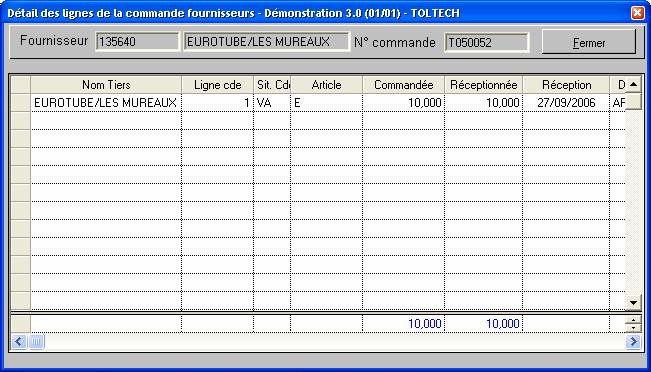Click the totals row stepper down arrow
The image size is (651, 372).
pos(633,328)
